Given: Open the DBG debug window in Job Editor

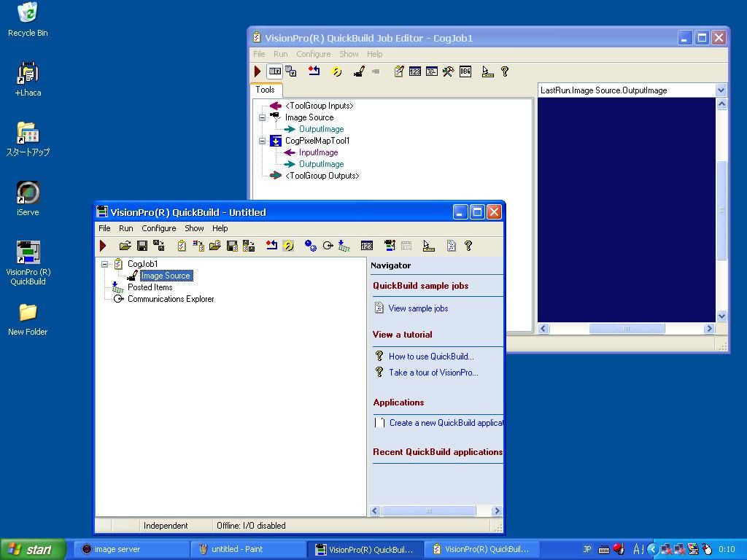Looking at the screenshot, I should tap(464, 71).
